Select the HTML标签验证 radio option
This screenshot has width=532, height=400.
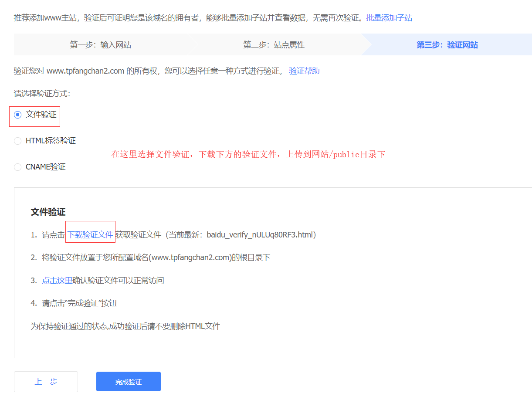[18, 141]
